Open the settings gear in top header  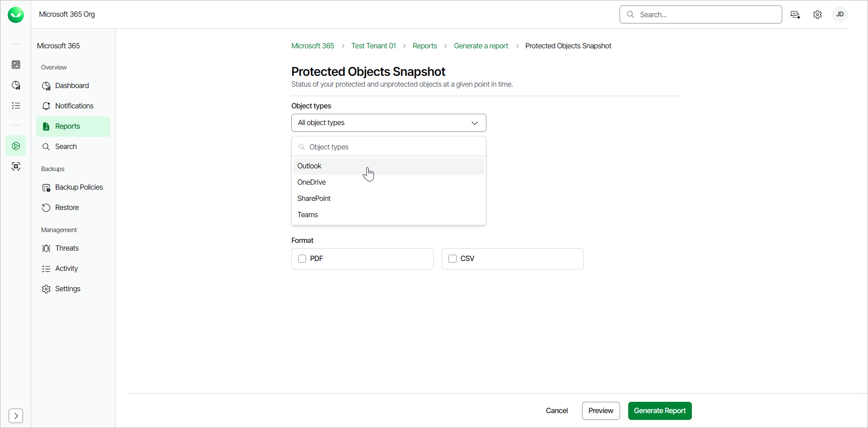[817, 15]
